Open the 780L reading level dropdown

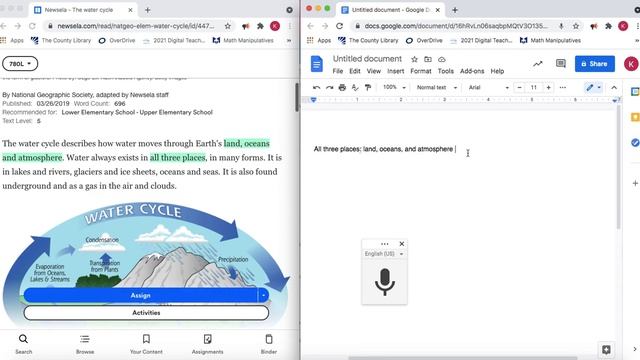20,64
